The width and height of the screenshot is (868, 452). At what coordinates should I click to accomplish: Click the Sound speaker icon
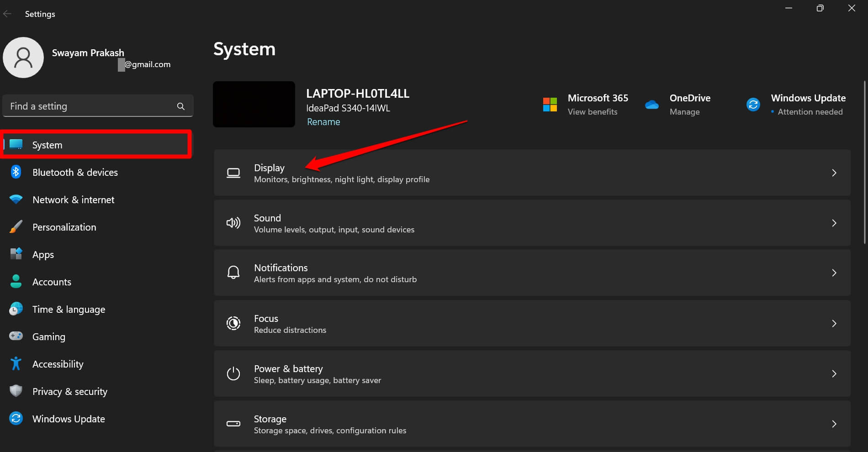[233, 223]
